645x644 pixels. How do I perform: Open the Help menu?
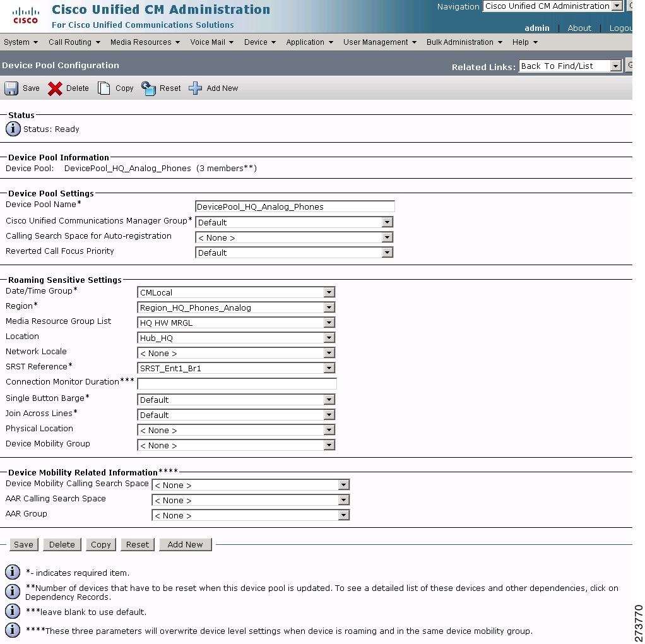[525, 42]
